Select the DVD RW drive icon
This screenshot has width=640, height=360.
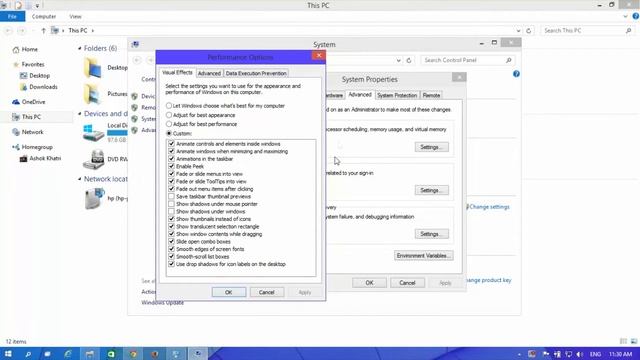(93, 160)
